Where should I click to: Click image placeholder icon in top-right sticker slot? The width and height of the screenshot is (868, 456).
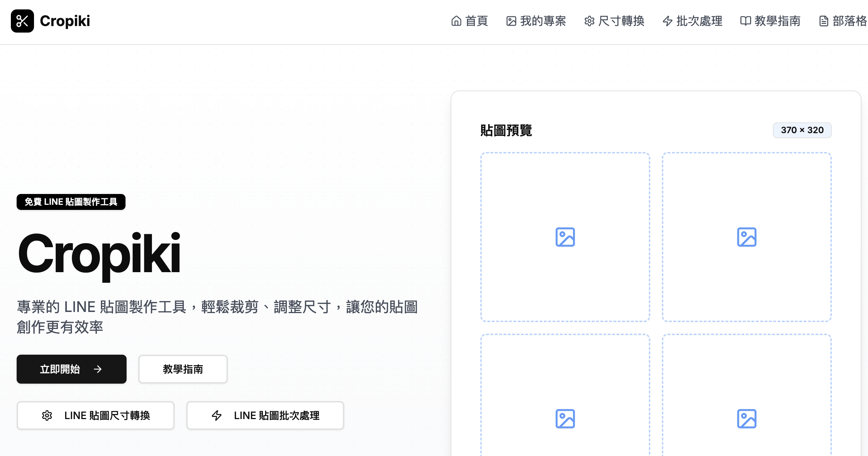(x=746, y=237)
